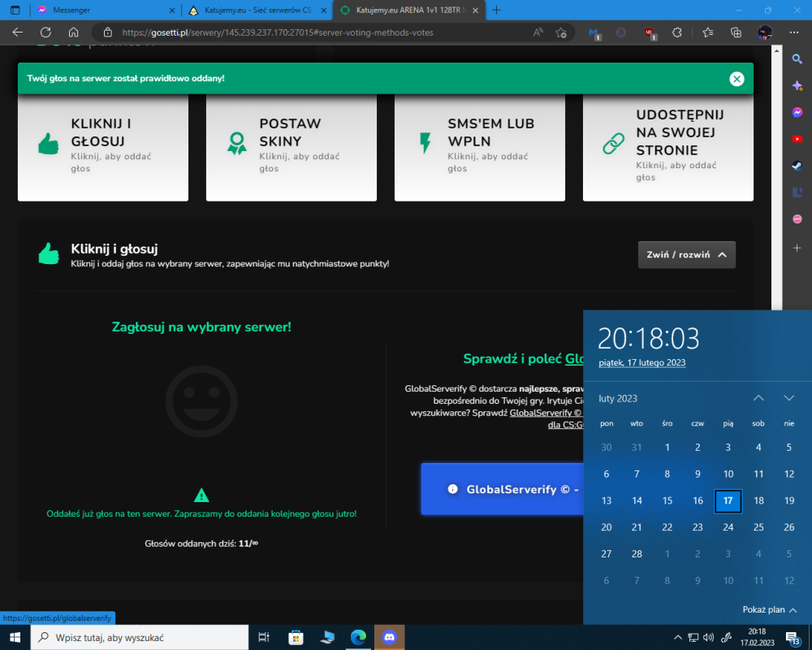Open the Extensions puzzle icon

tap(677, 32)
